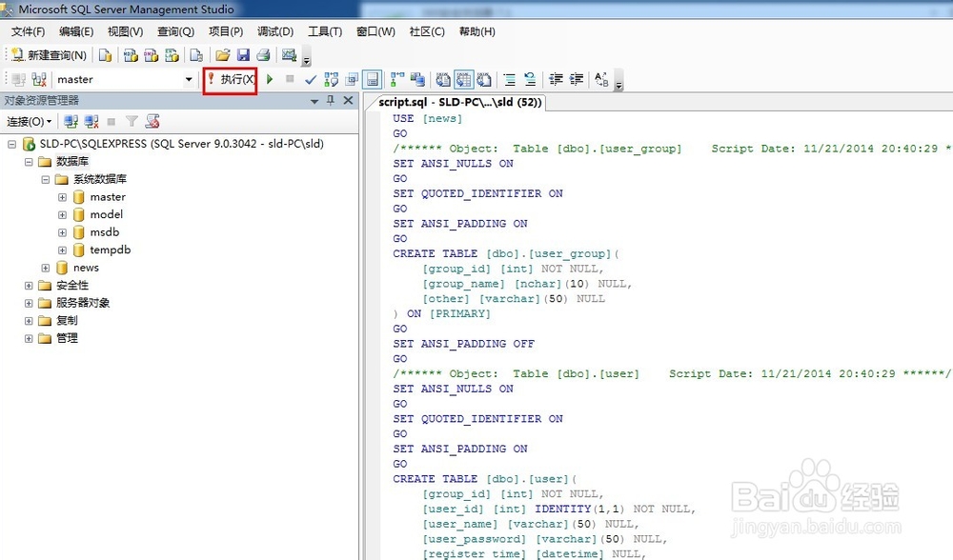Click the include client statistics icon
953x560 pixels.
pos(417,79)
